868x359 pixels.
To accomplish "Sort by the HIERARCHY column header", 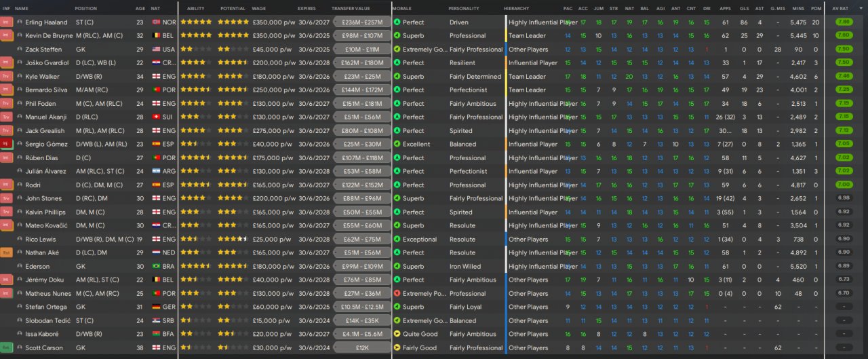I will tap(517, 8).
